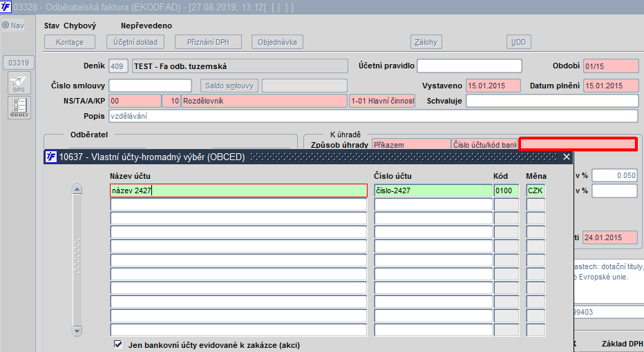Open the Účetní doklad button
Viewport: 644px width, 352px height.
(135, 42)
